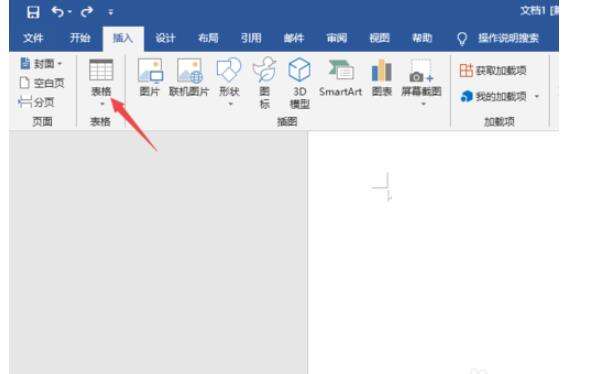Open the 视图 tab
This screenshot has height=374, width=592.
379,38
